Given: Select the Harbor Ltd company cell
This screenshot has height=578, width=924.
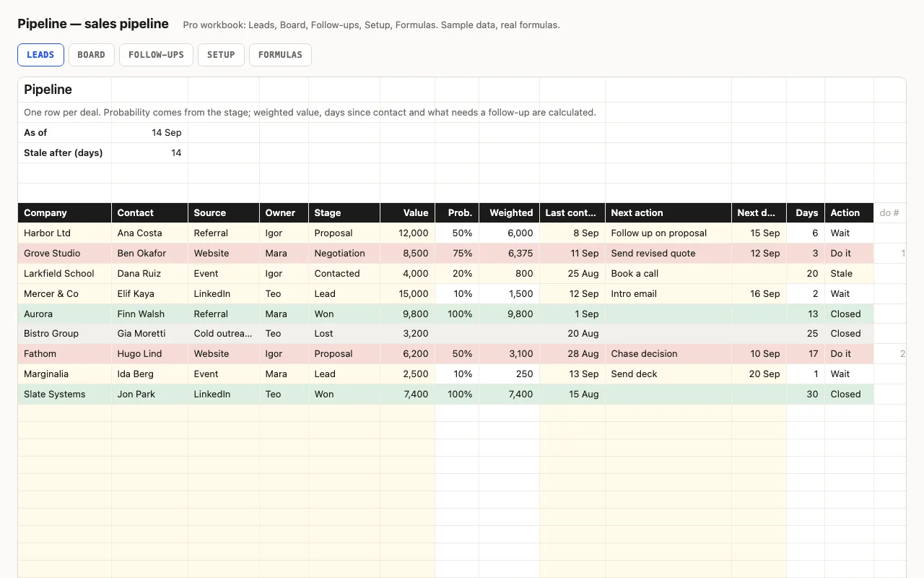Looking at the screenshot, I should 65,233.
